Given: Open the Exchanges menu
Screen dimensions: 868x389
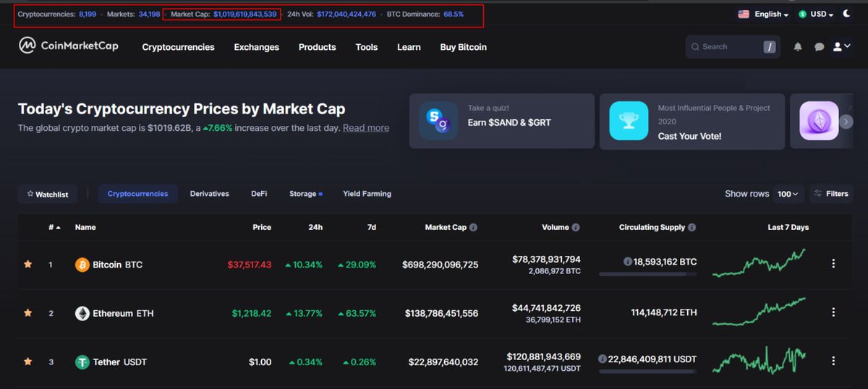Looking at the screenshot, I should [x=256, y=47].
